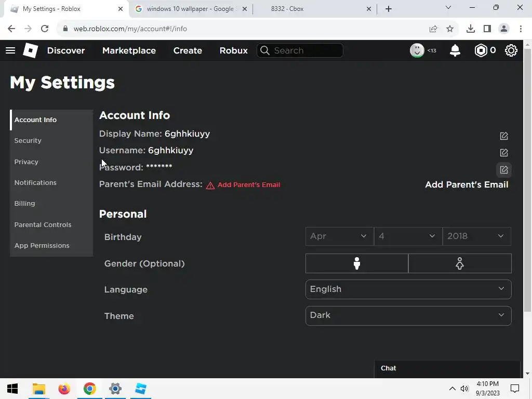Viewport: 532px width, 399px height.
Task: Open File Explorer from taskbar
Action: click(38, 389)
